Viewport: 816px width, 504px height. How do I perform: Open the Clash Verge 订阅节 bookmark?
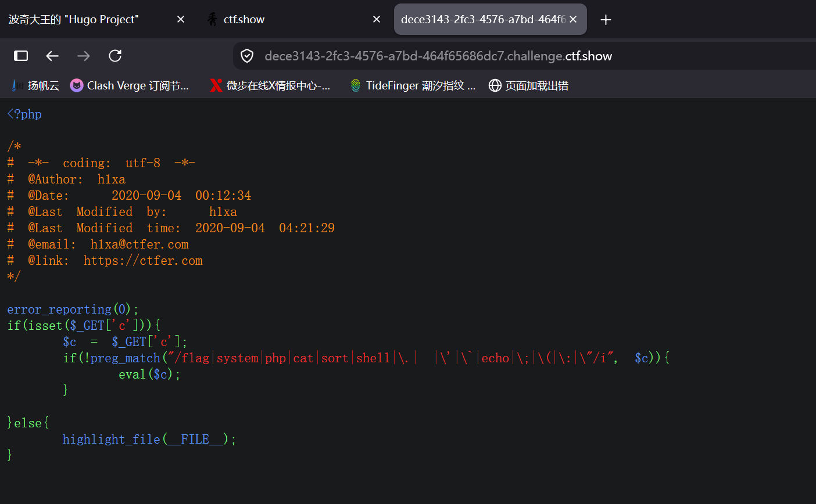[130, 85]
